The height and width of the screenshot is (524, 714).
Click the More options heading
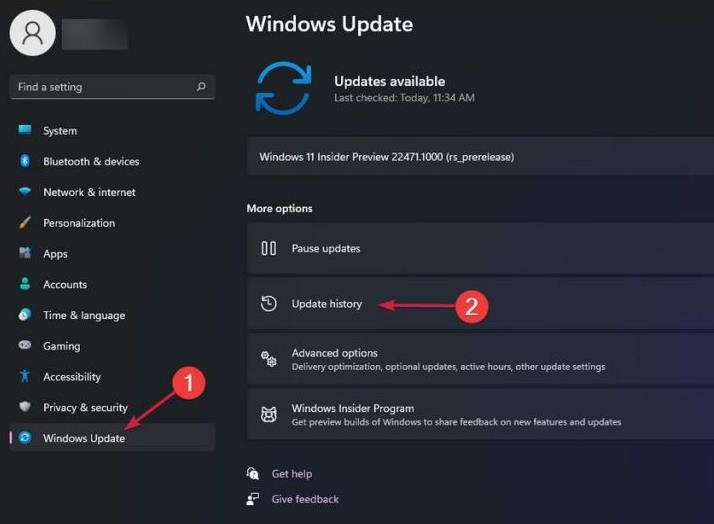click(x=280, y=208)
